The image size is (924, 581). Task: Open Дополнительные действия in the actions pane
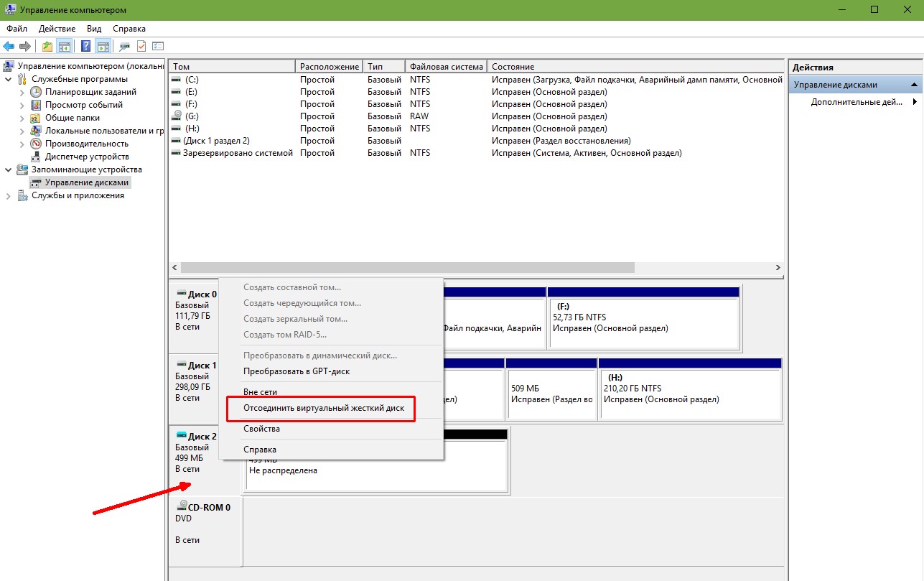[x=855, y=102]
